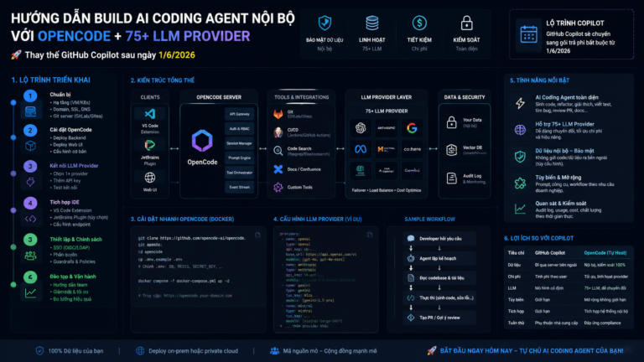
Task: Click the Tích hợp IDE step heading
Action: [65, 202]
